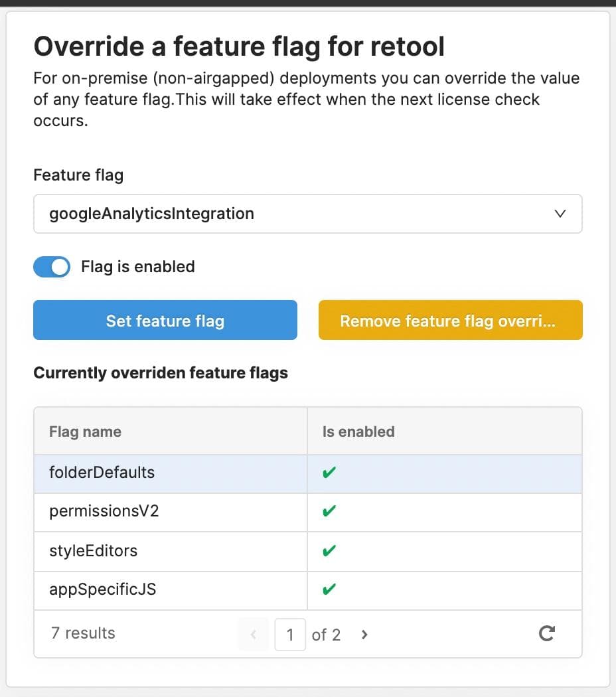Select the folderDefaults row
Viewport: 616px width, 697px height.
pos(102,473)
